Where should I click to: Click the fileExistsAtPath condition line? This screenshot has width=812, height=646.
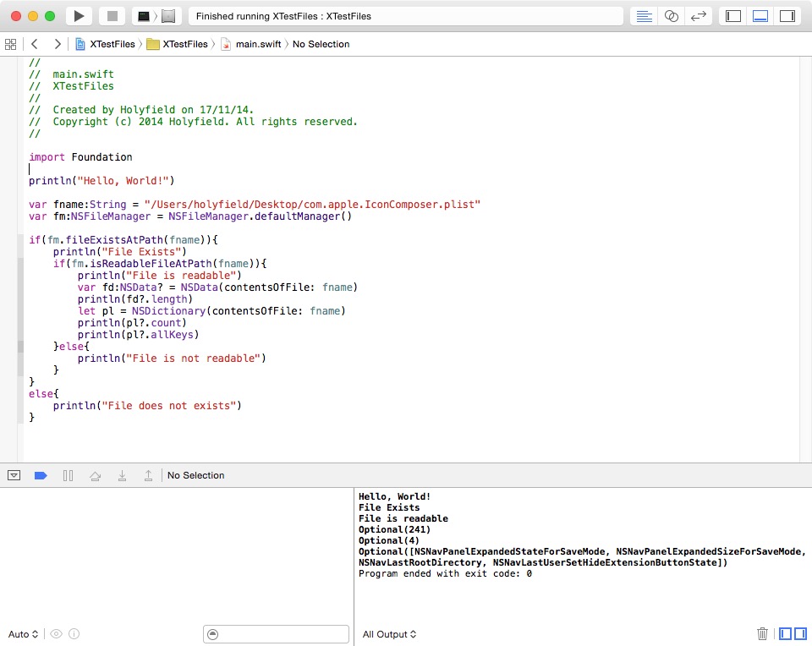[x=123, y=239]
